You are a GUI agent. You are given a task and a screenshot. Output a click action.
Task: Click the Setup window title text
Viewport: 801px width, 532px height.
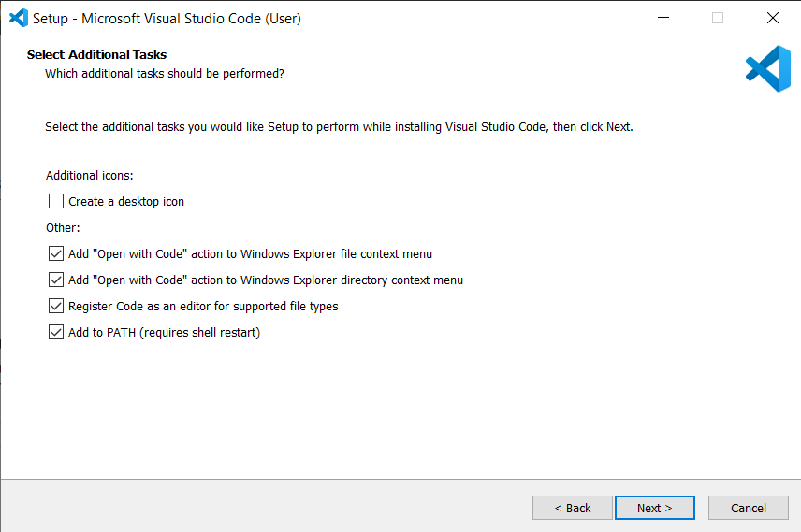[167, 19]
